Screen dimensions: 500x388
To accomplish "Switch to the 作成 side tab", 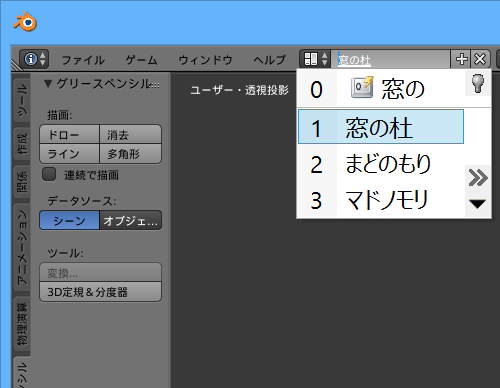I will pyautogui.click(x=22, y=144).
